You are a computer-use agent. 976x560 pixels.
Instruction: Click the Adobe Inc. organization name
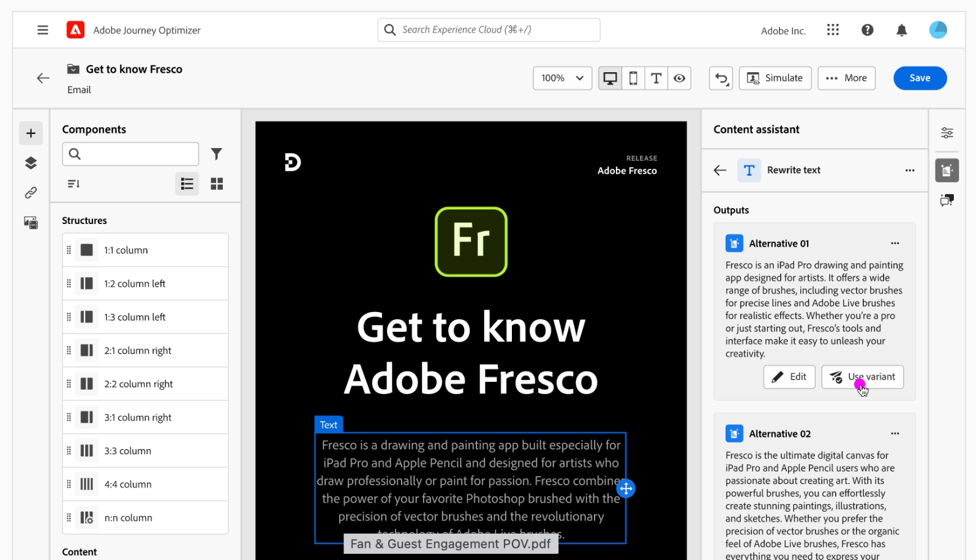pos(783,31)
